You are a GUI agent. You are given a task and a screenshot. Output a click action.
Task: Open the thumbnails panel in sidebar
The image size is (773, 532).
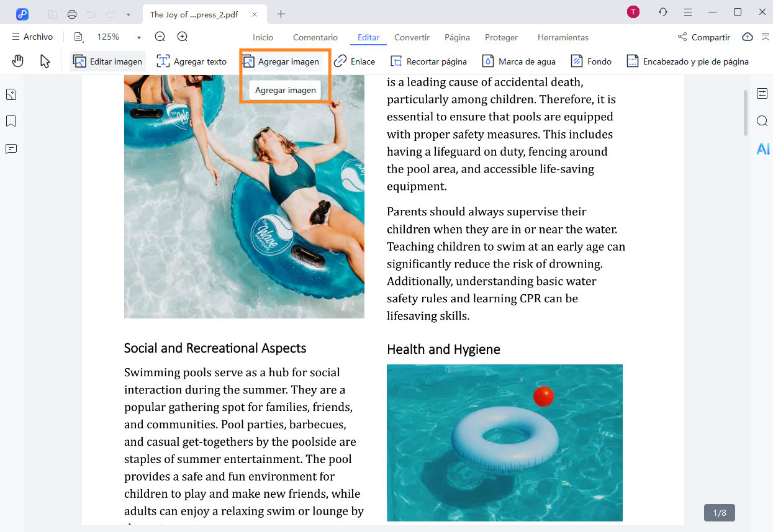[x=11, y=94]
